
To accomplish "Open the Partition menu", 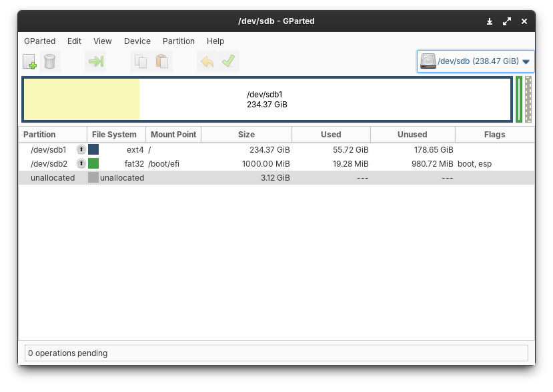I will tap(178, 41).
